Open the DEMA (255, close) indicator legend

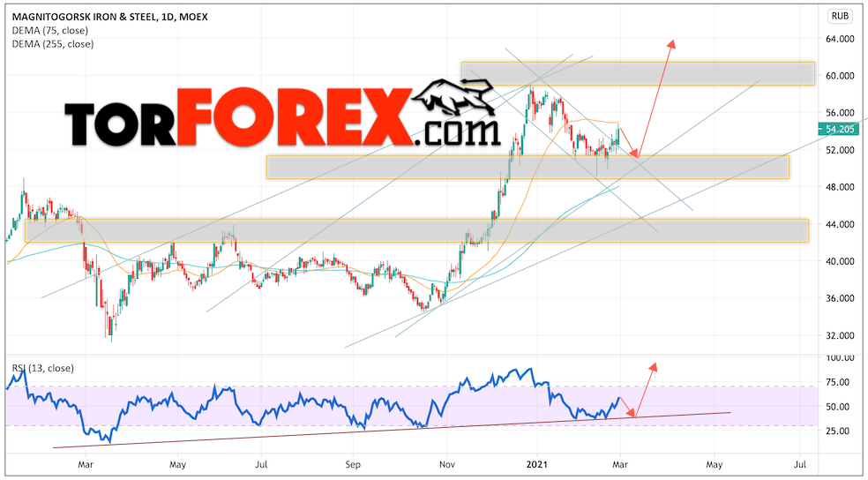pyautogui.click(x=53, y=44)
